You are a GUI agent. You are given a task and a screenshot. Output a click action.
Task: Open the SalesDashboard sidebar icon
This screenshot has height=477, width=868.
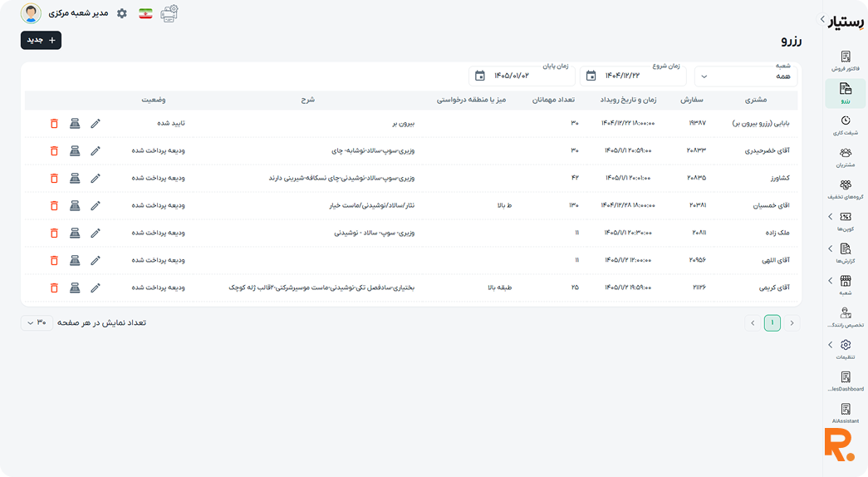click(846, 376)
